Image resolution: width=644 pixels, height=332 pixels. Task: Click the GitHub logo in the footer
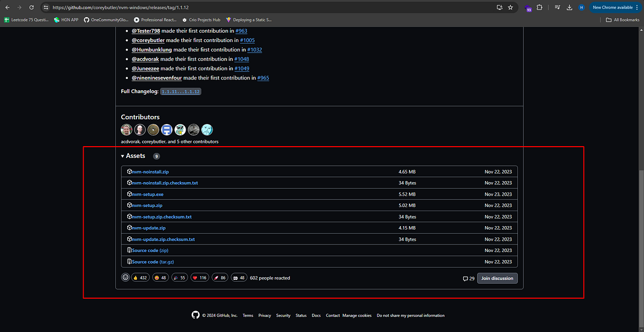[196, 315]
